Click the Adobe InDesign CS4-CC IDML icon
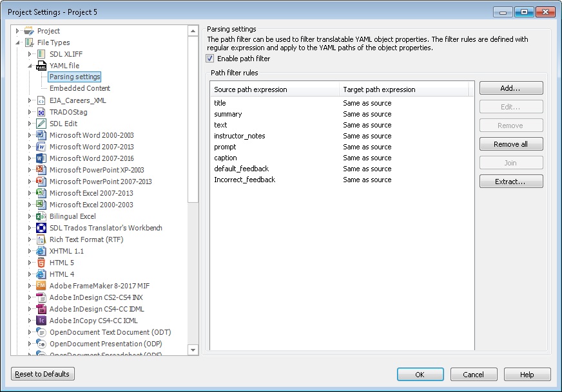The height and width of the screenshot is (392, 562). pyautogui.click(x=41, y=309)
